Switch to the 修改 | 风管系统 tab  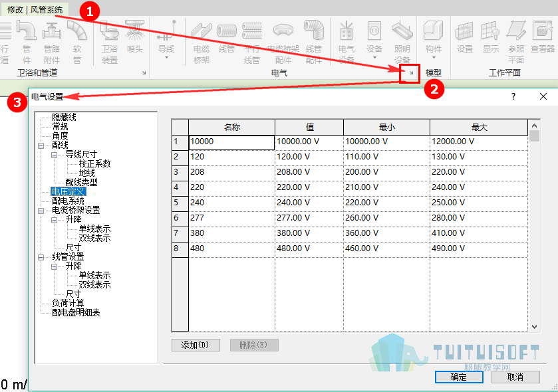(x=35, y=9)
